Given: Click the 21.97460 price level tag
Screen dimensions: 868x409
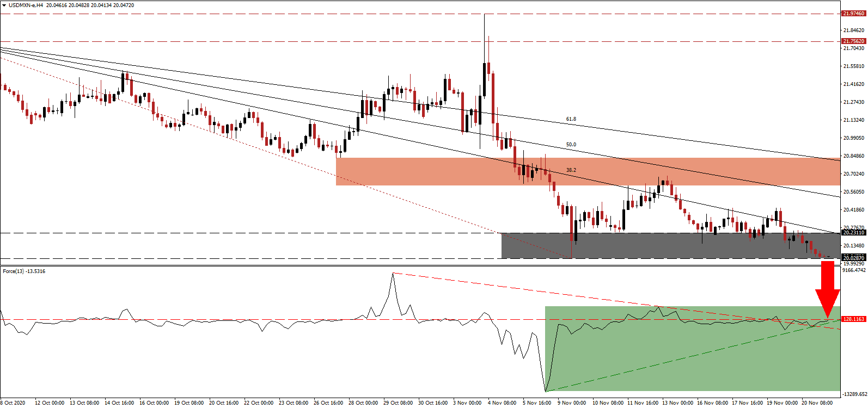Looking at the screenshot, I should click(x=853, y=14).
